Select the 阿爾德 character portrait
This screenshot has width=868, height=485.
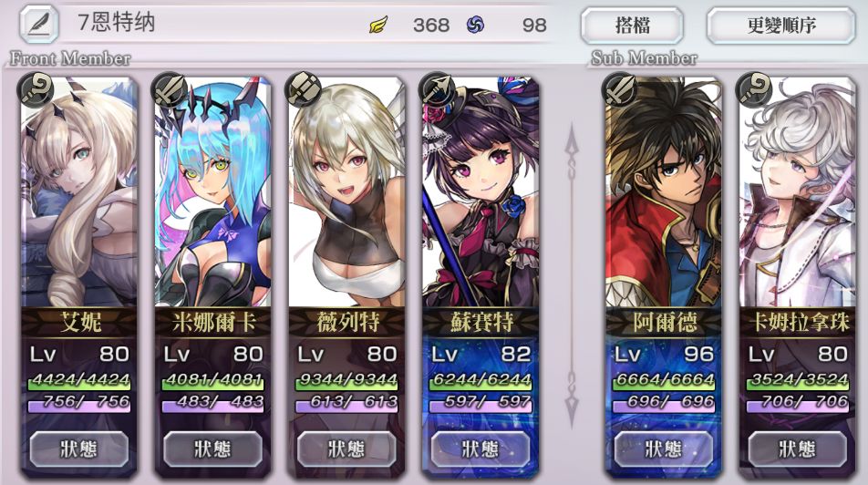pyautogui.click(x=663, y=194)
